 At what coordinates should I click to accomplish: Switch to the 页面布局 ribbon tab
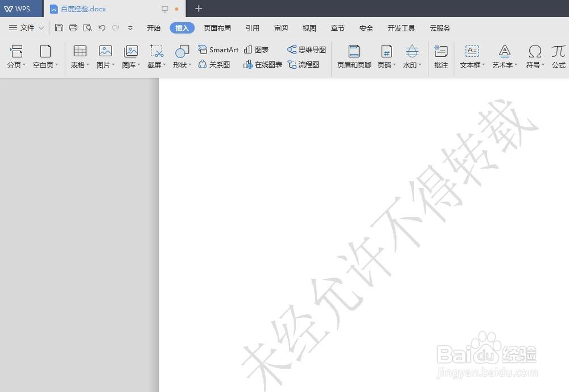(x=217, y=27)
